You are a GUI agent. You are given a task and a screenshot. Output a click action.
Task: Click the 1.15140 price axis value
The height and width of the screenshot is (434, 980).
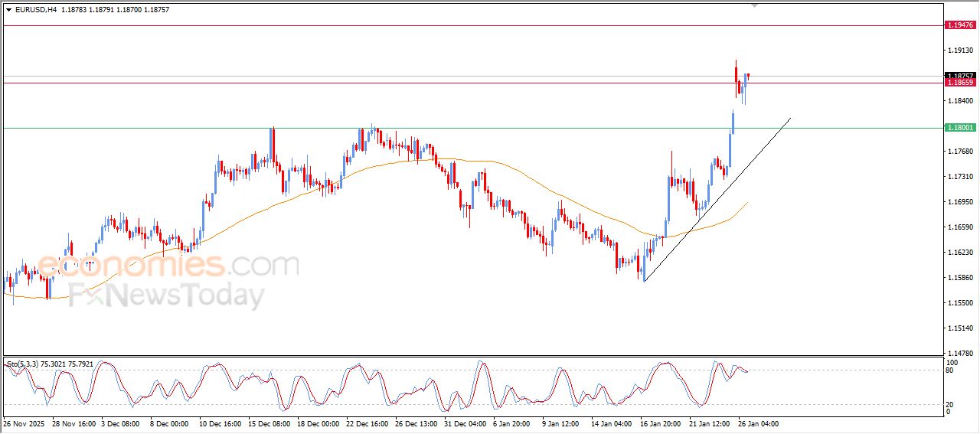[x=961, y=328]
